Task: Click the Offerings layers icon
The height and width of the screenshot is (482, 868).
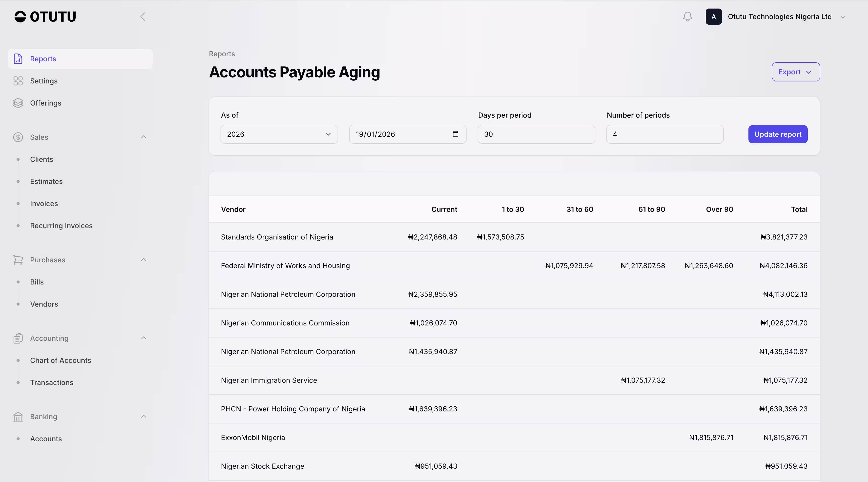Action: (x=18, y=103)
